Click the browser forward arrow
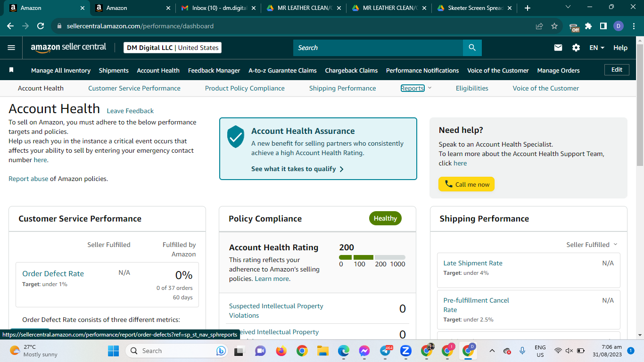This screenshot has height=362, width=644. click(25, 26)
